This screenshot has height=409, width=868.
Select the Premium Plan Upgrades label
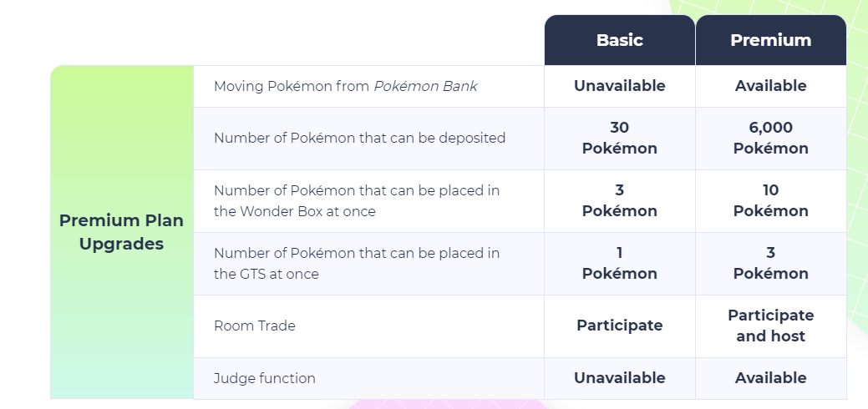121,232
